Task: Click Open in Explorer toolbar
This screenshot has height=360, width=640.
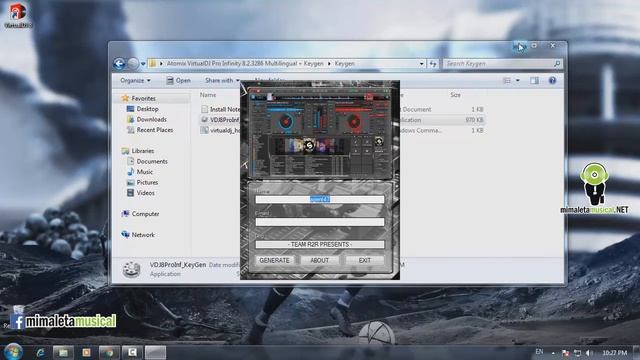Action: tap(178, 80)
